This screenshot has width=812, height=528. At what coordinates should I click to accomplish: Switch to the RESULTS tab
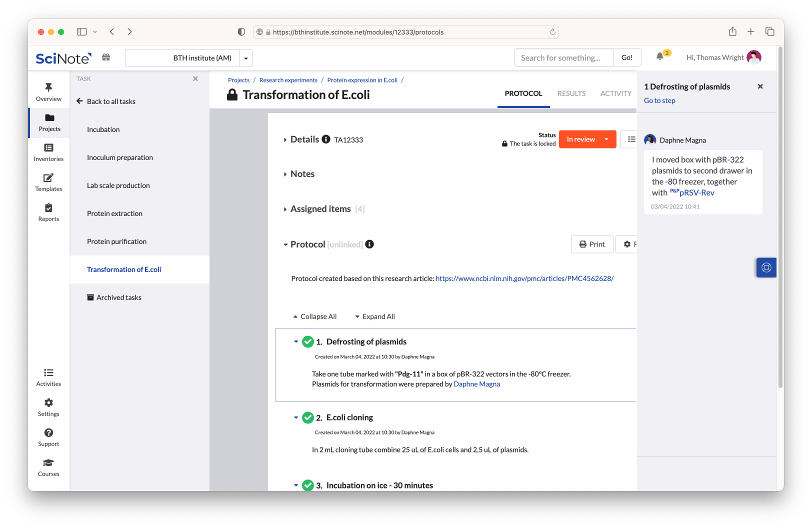[571, 93]
